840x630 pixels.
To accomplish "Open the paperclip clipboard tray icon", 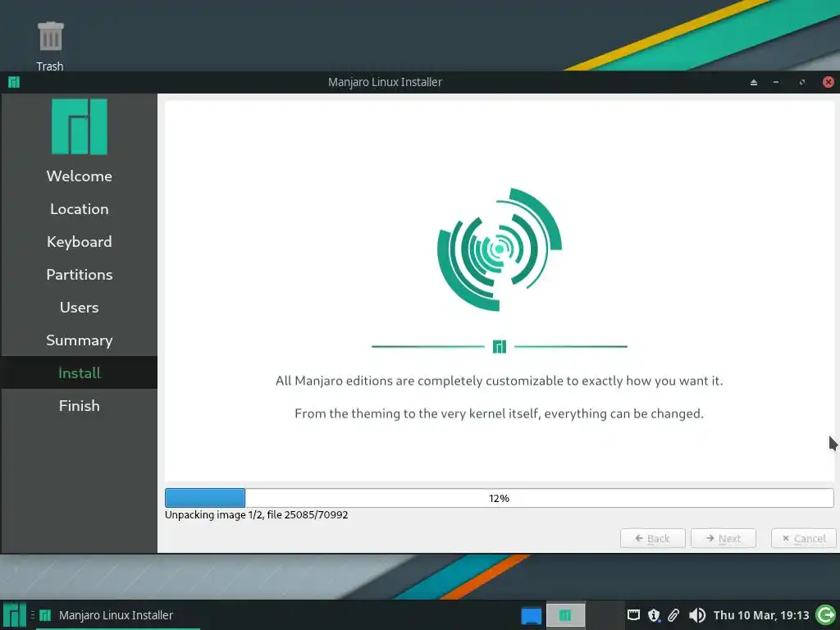I will point(673,615).
